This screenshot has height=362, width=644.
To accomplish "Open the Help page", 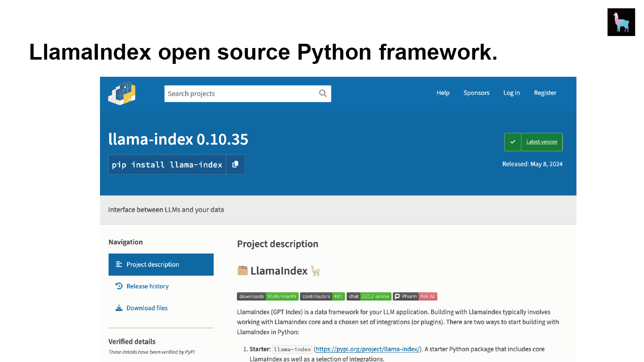I will point(443,93).
